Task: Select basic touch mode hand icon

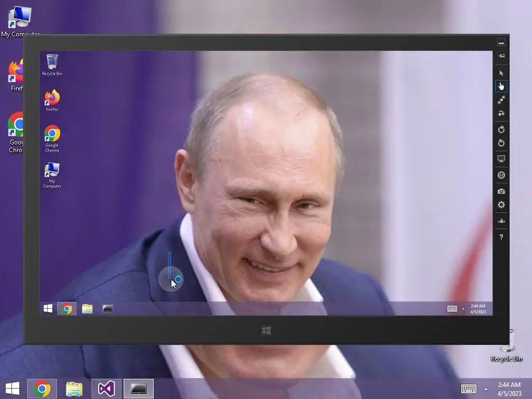Action: click(x=501, y=87)
